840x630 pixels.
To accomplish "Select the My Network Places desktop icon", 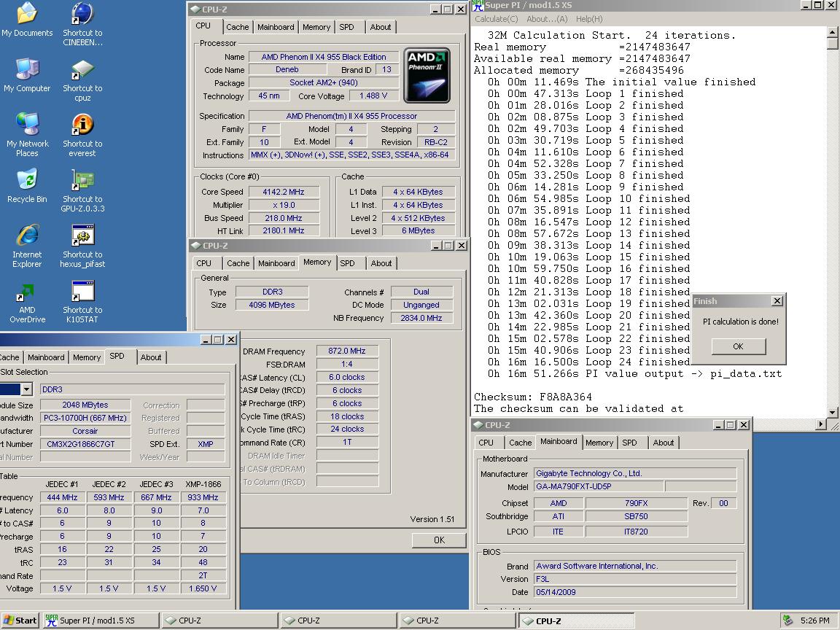I will (x=27, y=134).
